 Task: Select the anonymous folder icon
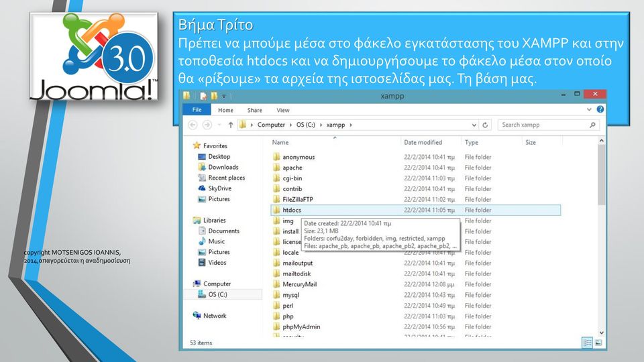click(x=276, y=157)
